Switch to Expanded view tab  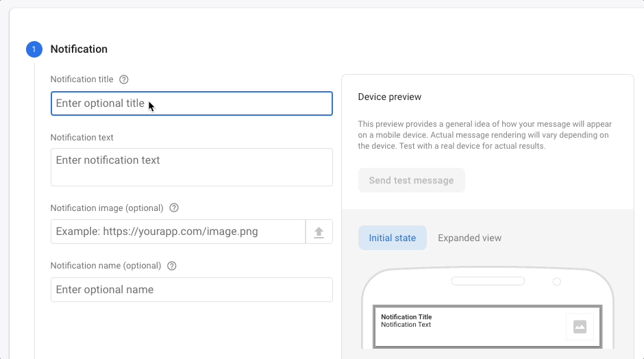pos(469,238)
